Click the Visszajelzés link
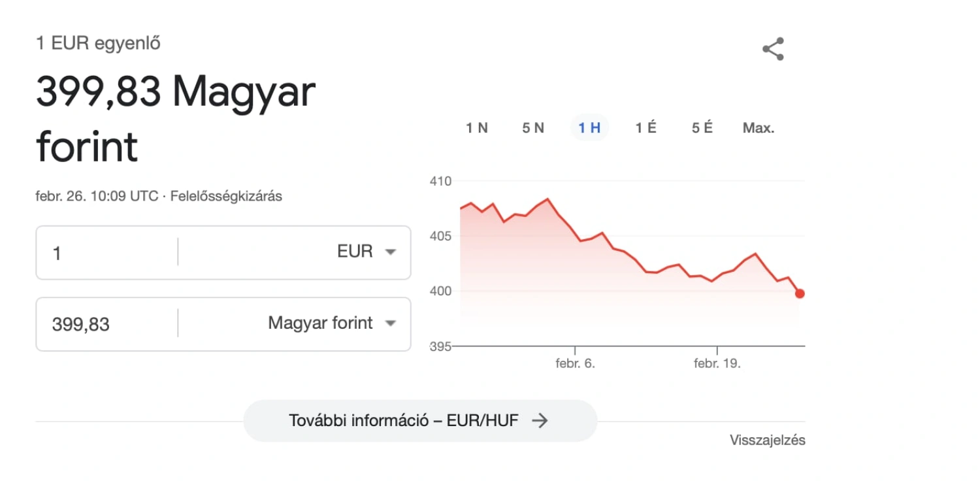980x481 pixels. tap(768, 440)
